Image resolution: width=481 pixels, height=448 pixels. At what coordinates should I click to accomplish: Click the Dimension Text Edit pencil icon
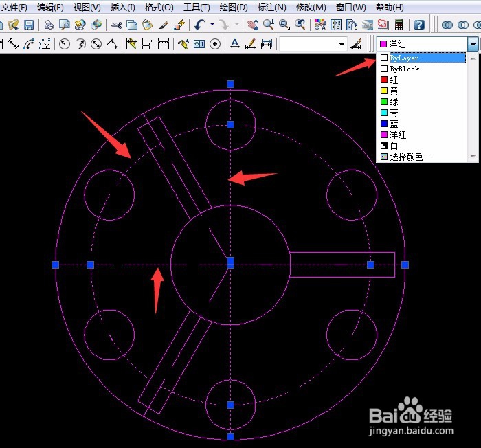pyautogui.click(x=251, y=45)
